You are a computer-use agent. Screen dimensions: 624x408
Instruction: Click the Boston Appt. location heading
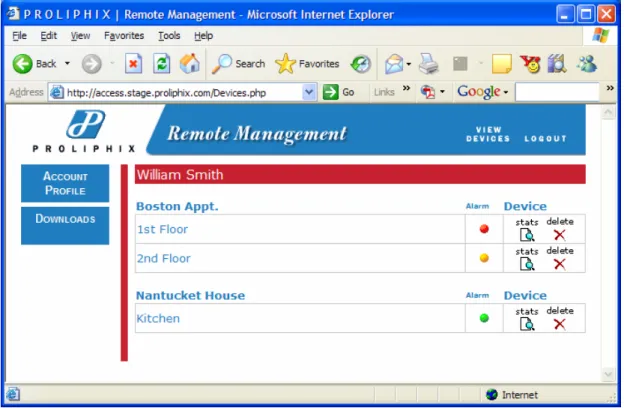coord(177,206)
